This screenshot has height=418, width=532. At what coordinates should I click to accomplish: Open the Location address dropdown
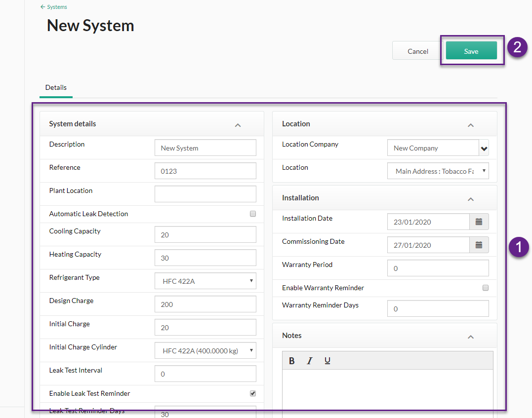coord(438,171)
